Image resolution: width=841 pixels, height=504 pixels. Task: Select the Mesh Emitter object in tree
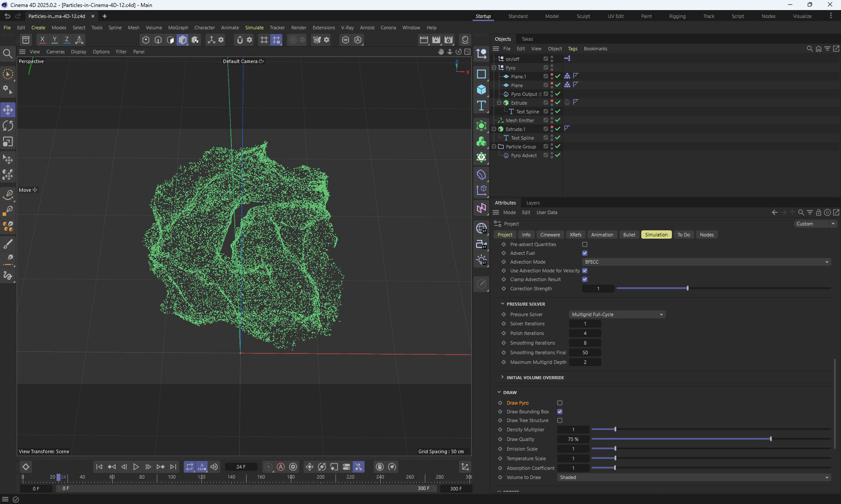tap(520, 120)
